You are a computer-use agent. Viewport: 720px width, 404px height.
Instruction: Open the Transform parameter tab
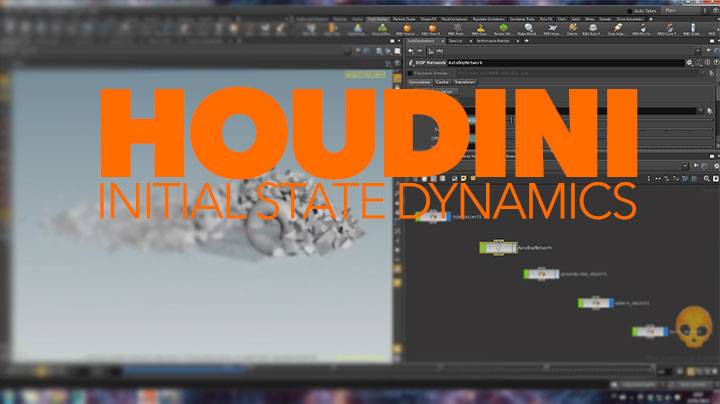click(x=465, y=82)
